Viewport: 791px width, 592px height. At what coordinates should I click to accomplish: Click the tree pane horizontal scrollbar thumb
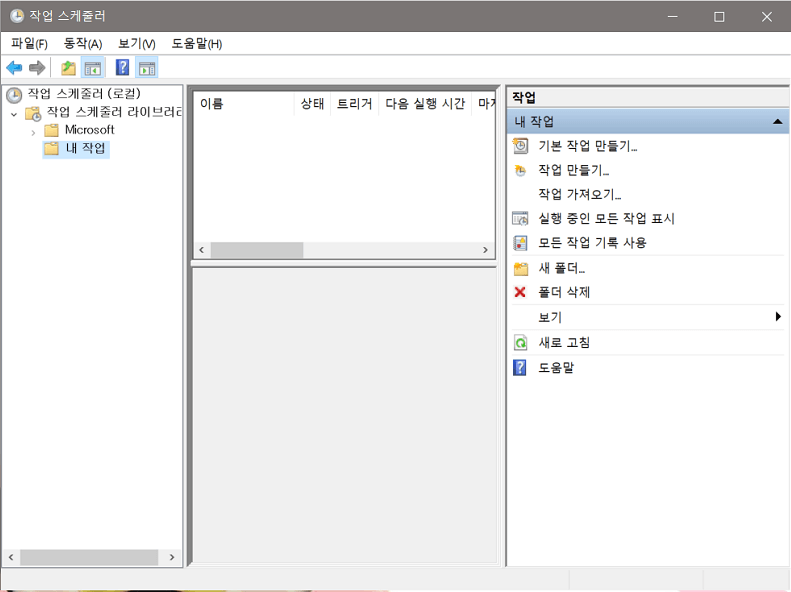point(89,558)
